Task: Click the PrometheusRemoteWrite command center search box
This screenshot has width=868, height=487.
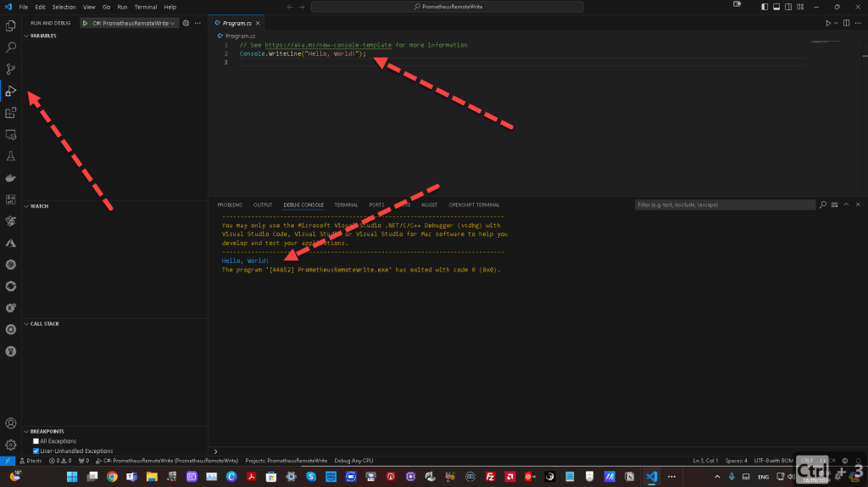Action: [x=448, y=7]
